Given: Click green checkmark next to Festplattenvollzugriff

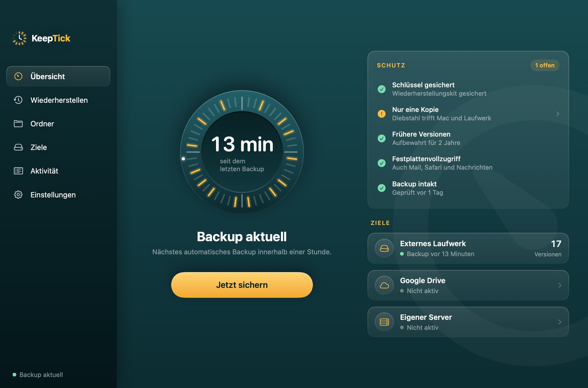Looking at the screenshot, I should [x=381, y=163].
